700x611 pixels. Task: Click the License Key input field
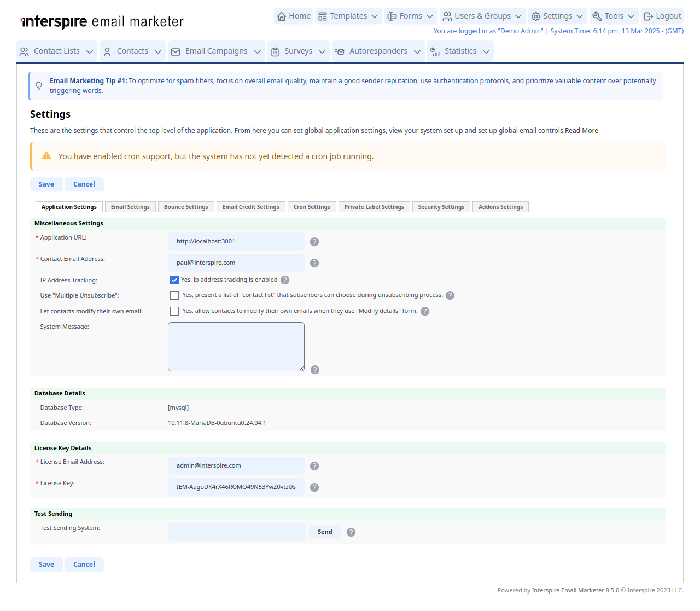[236, 487]
